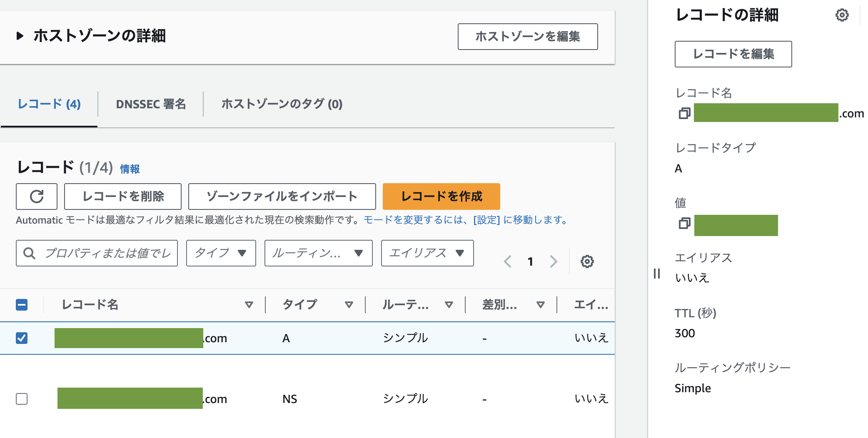The image size is (868, 438).
Task: Toggle the select-all records checkbox
Action: point(22,305)
